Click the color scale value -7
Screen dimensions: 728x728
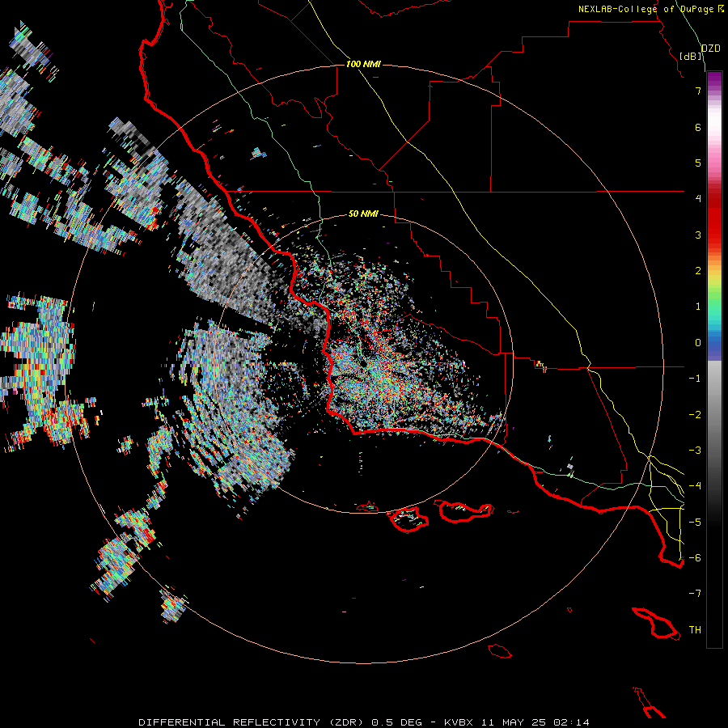coord(695,594)
